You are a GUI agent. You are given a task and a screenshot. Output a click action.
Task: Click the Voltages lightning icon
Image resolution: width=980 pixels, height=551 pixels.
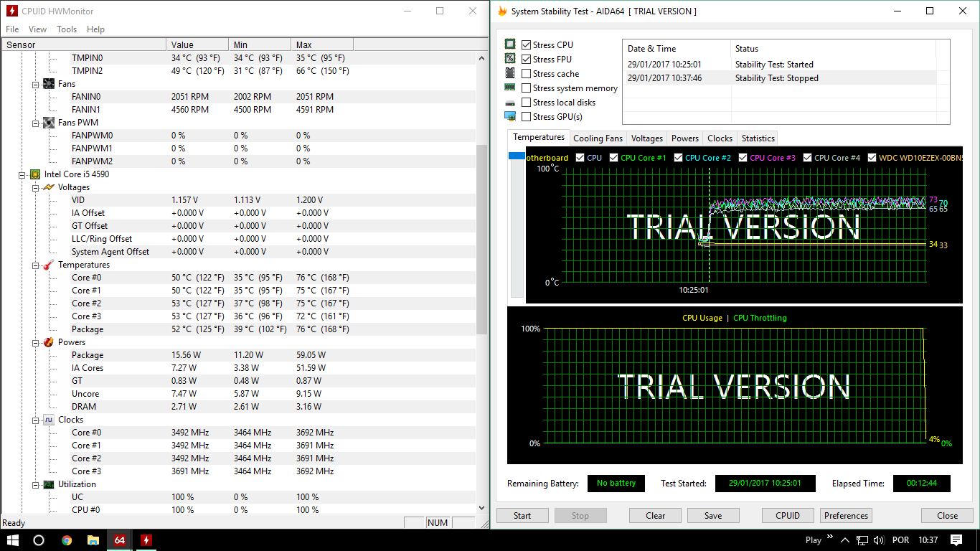(x=49, y=187)
